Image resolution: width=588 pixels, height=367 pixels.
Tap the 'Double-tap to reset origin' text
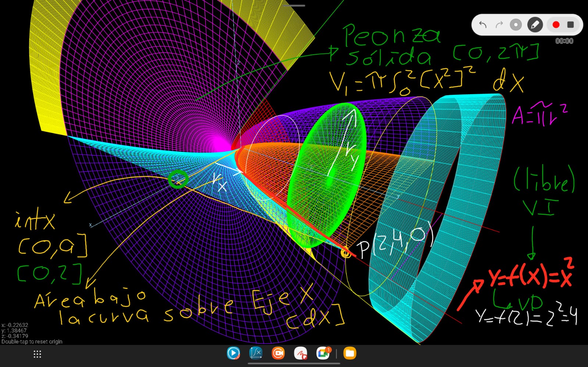coord(32,342)
